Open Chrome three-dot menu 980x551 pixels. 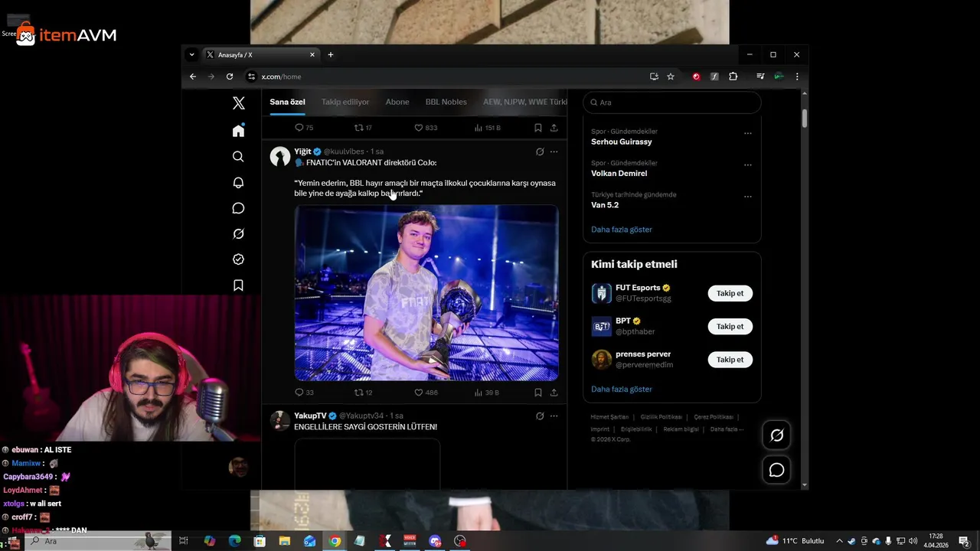[797, 77]
